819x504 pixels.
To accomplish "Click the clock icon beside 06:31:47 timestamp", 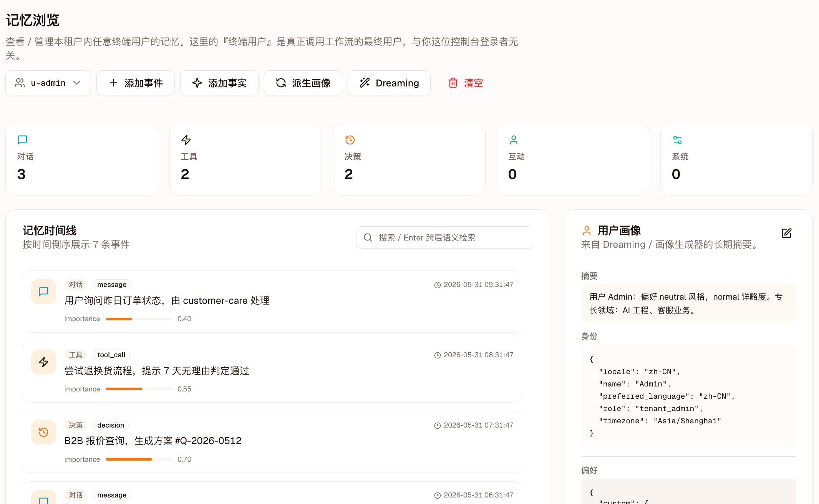I will pos(437,496).
